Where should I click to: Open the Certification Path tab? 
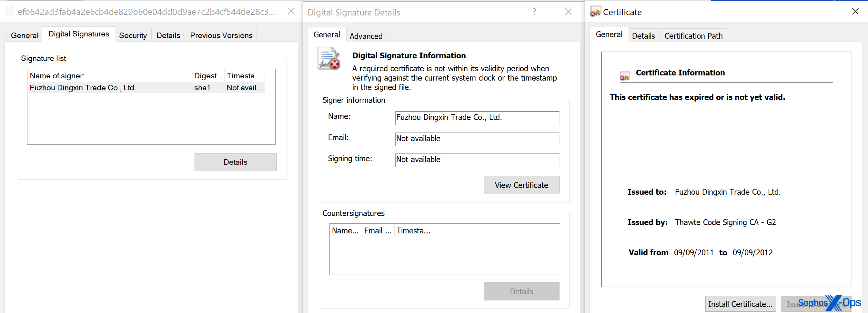(693, 36)
